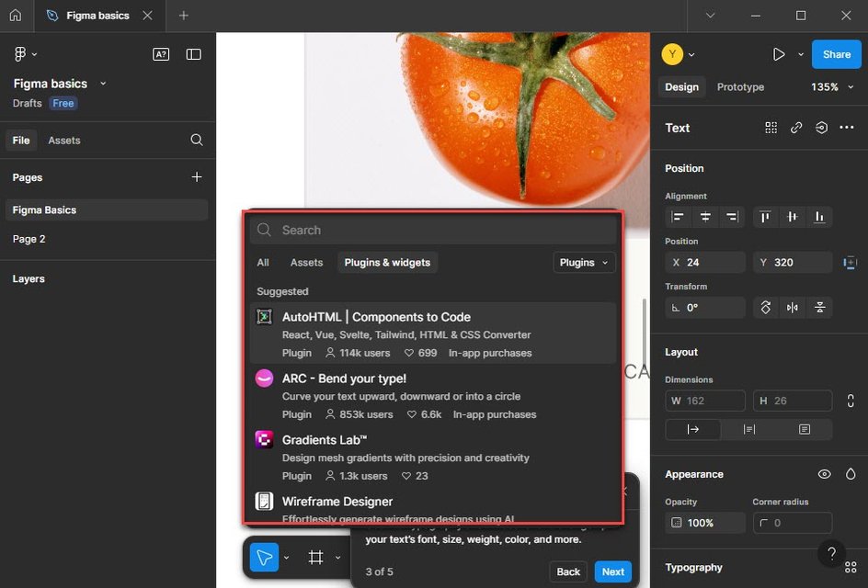This screenshot has height=588, width=868.
Task: Select the Move tool arrow
Action: [x=264, y=557]
